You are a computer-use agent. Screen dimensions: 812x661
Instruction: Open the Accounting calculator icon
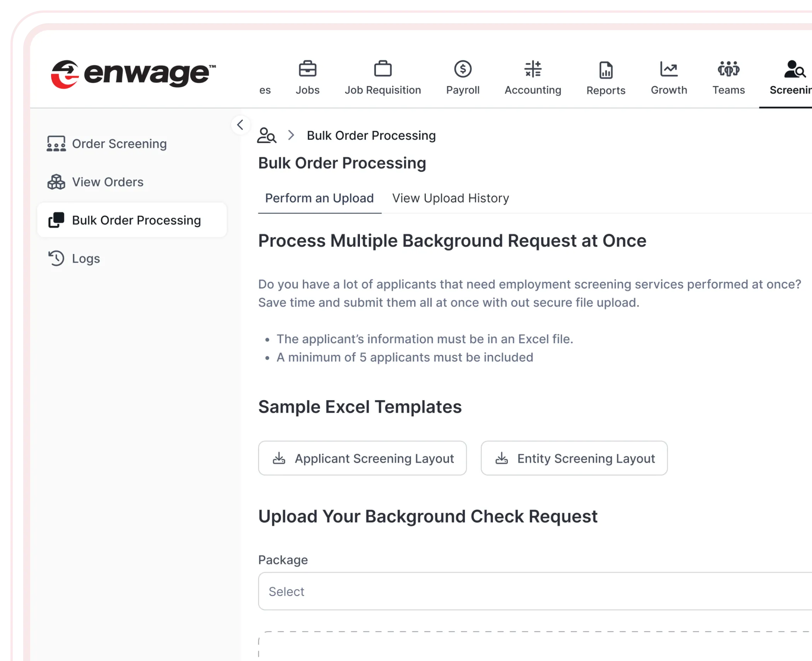pos(532,70)
